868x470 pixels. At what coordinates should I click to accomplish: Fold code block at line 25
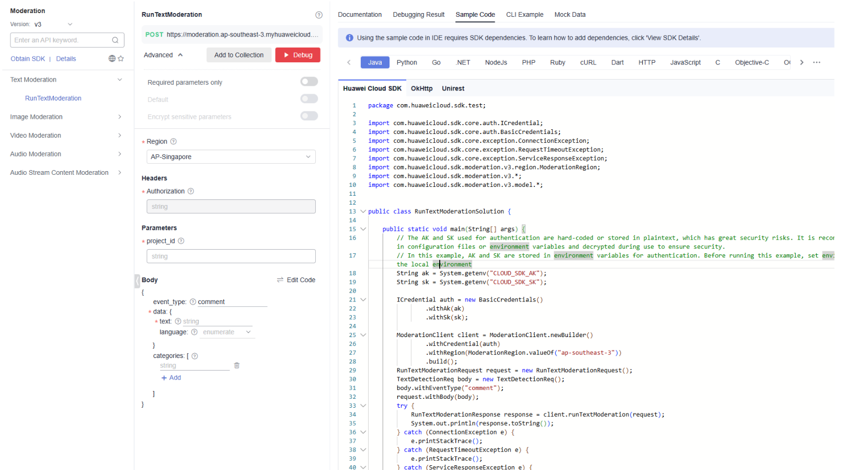pyautogui.click(x=363, y=335)
